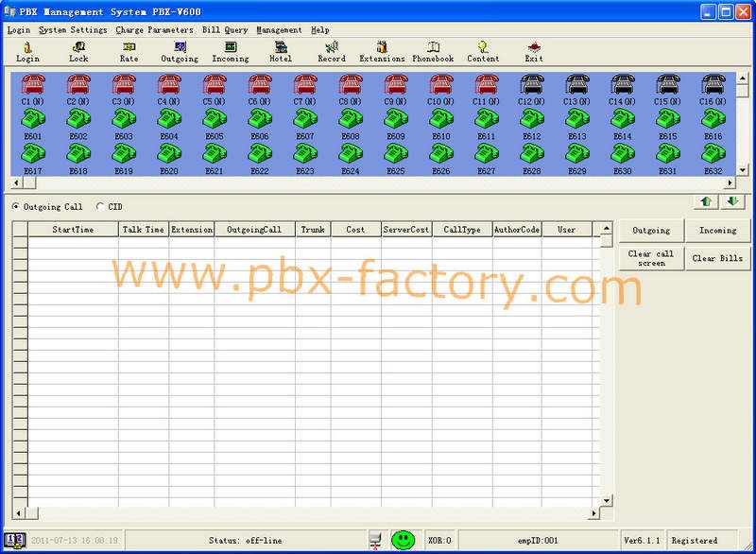Open the Charge Parameters menu
Screen dimensions: 756x554
click(154, 30)
